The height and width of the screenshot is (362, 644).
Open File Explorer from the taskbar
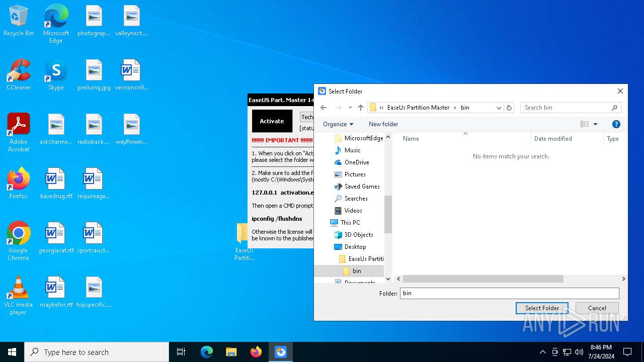[231, 352]
